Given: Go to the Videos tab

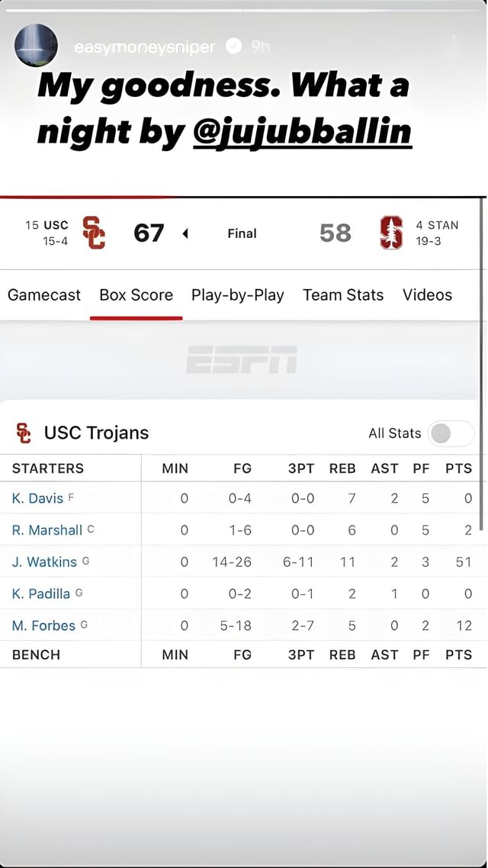Looking at the screenshot, I should [x=427, y=295].
